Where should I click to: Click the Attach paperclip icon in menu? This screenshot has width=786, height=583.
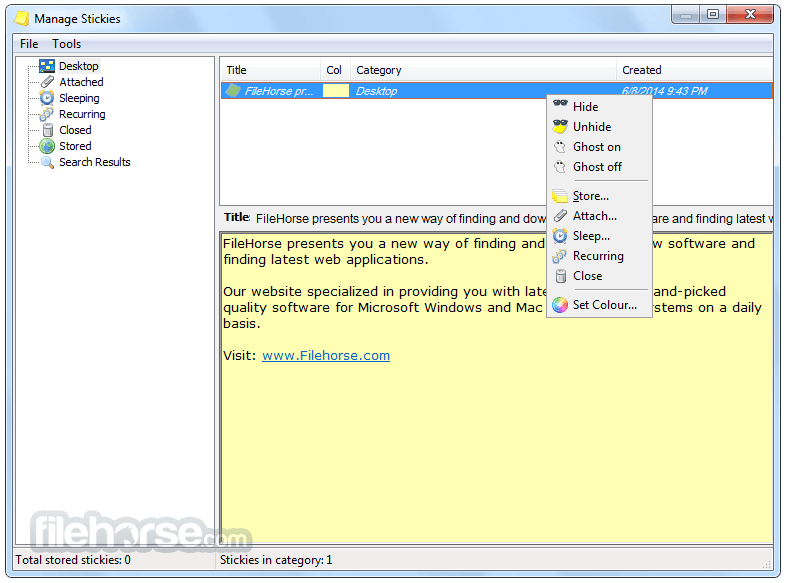tap(560, 216)
